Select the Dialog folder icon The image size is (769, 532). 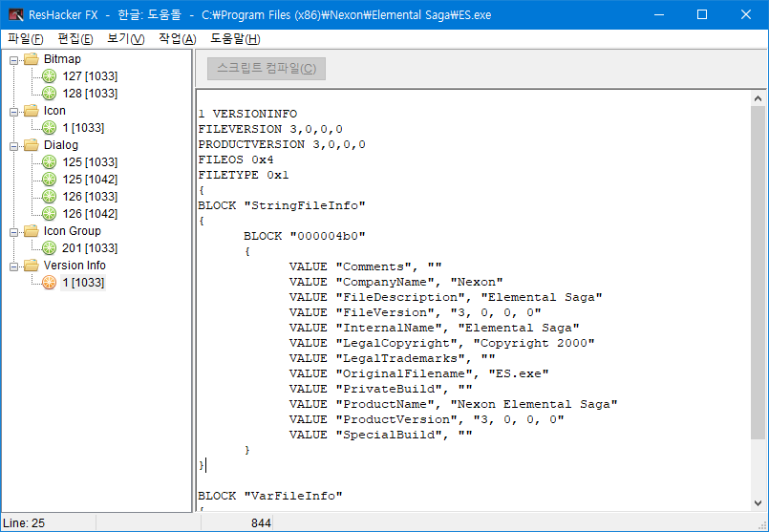tap(32, 145)
